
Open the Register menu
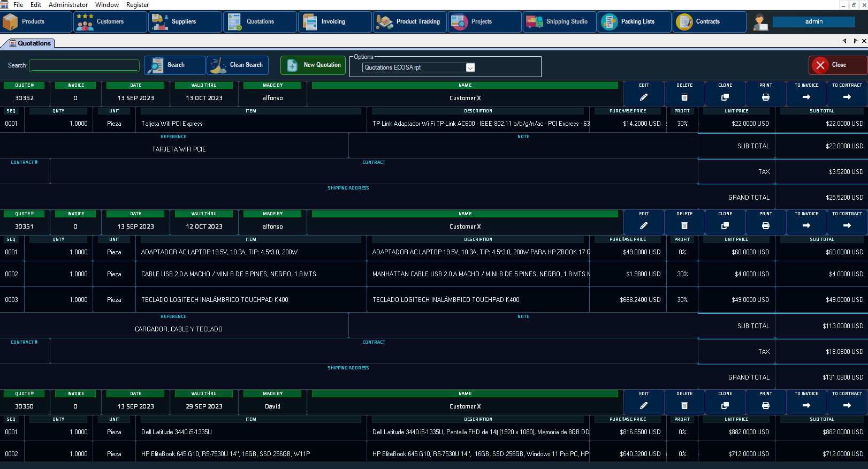pos(137,5)
